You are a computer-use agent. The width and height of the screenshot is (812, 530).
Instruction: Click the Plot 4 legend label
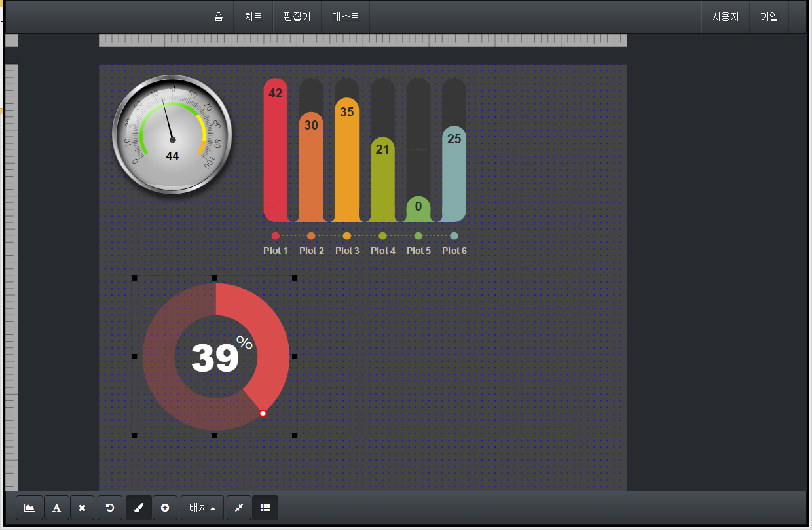tap(383, 251)
